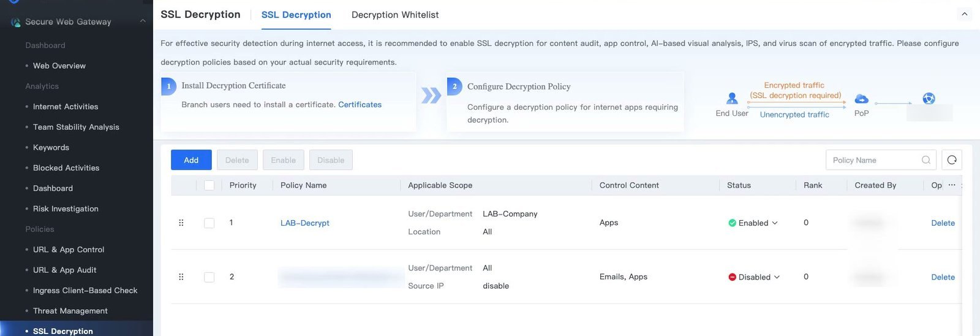Image resolution: width=980 pixels, height=336 pixels.
Task: Grab drag handle of priority 2 row
Action: 181,277
